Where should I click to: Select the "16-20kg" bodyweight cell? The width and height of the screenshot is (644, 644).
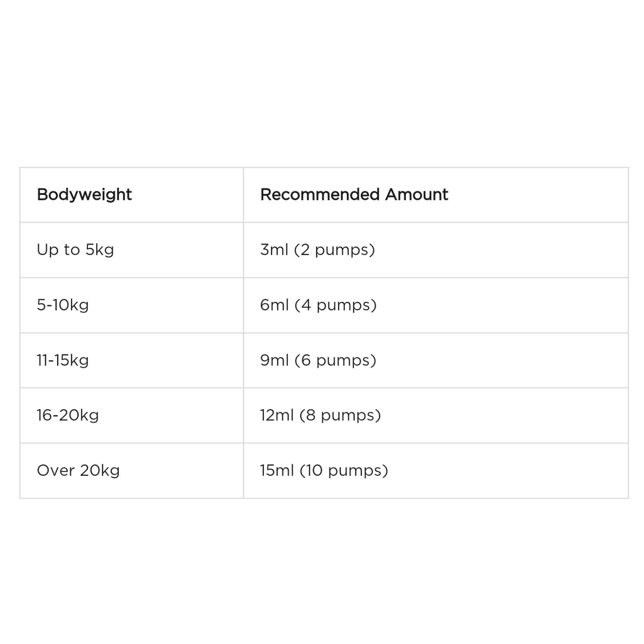click(68, 415)
